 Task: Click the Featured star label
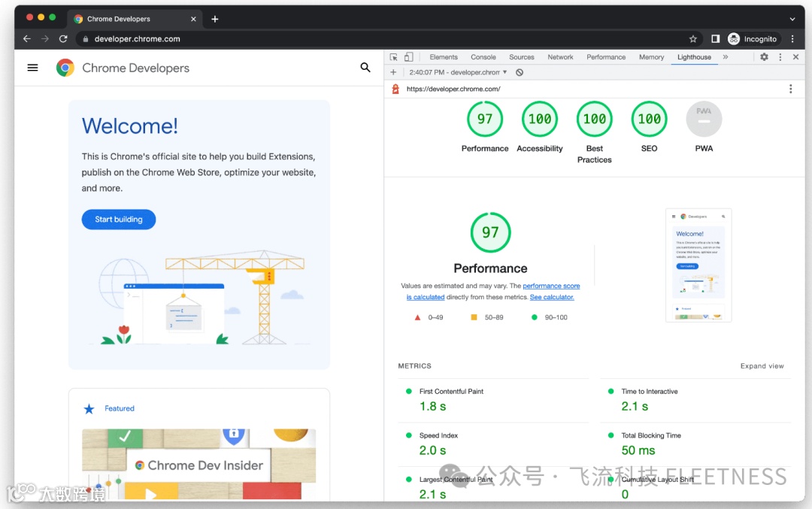pos(109,408)
